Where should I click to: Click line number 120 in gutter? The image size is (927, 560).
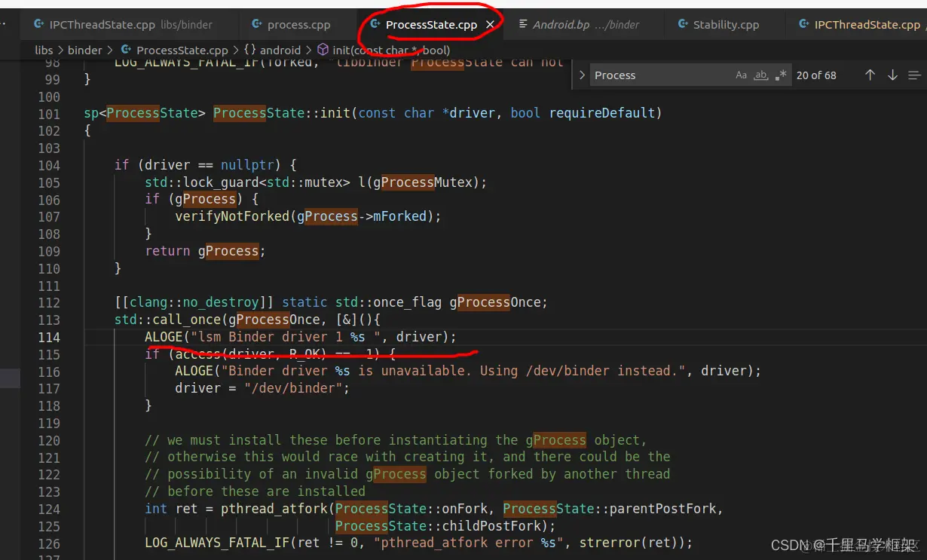pyautogui.click(x=49, y=440)
